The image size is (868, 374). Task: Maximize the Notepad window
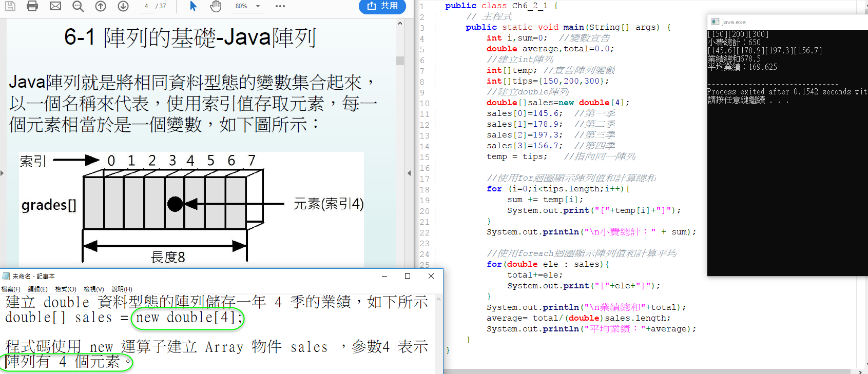tap(408, 276)
